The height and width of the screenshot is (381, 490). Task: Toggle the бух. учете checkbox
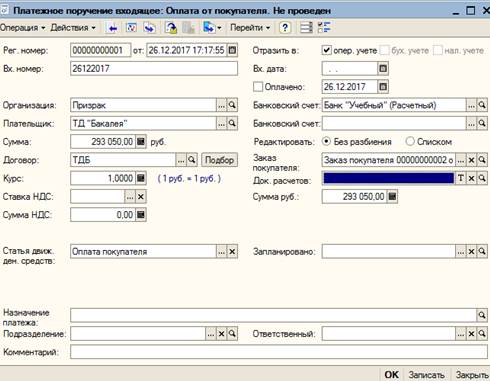(x=384, y=50)
